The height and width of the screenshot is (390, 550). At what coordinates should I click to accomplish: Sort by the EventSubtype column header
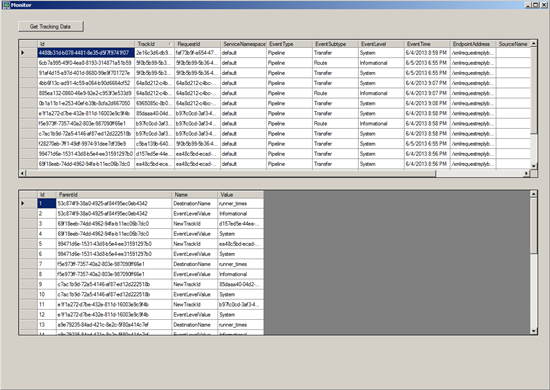tap(335, 44)
